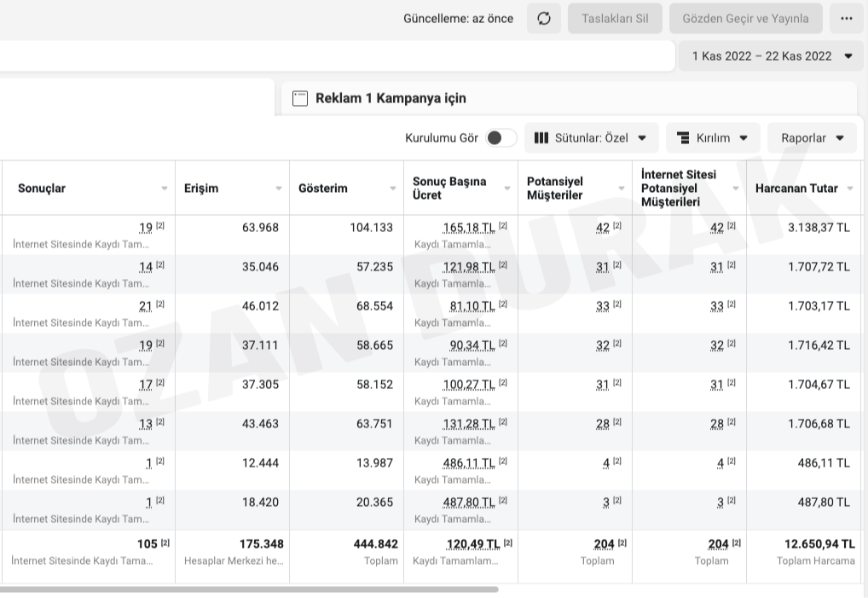The height and width of the screenshot is (598, 868).
Task: Click footnote marker beside total 120,49 TL
Action: pos(508,543)
